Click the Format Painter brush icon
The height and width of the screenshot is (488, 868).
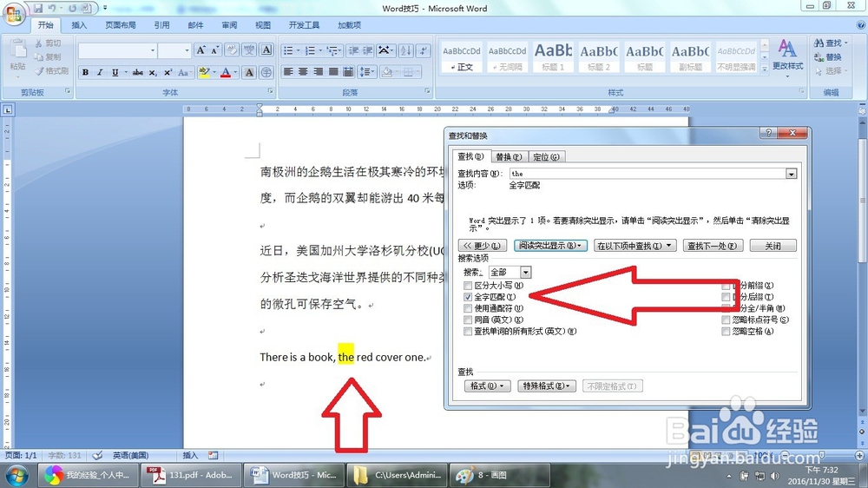[x=39, y=71]
